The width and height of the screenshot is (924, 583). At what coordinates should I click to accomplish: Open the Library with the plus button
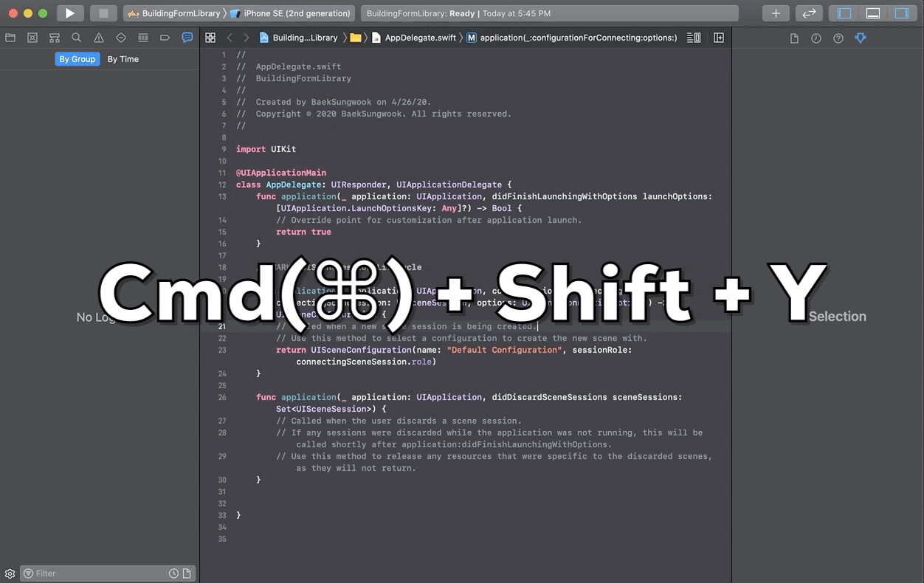coord(775,13)
